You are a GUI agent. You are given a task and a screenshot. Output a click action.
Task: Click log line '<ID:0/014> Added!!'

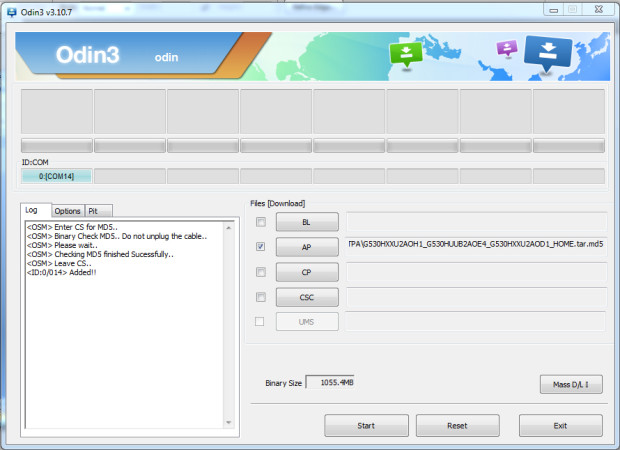[x=61, y=272]
